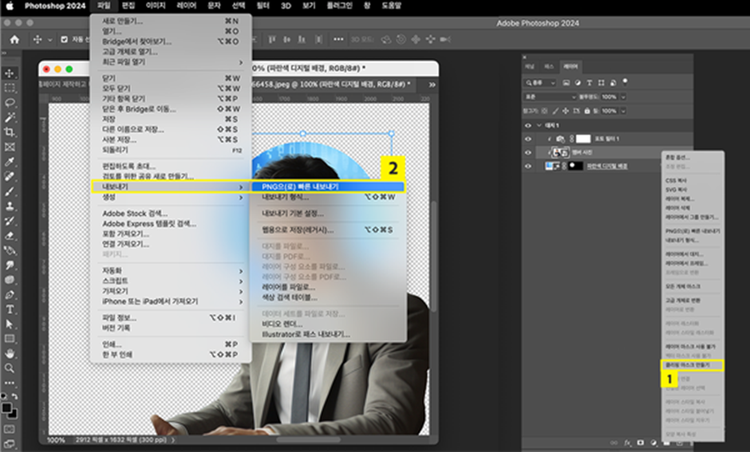The height and width of the screenshot is (452, 750).
Task: Choose Save for Web (Legacy) entry
Action: 327,230
